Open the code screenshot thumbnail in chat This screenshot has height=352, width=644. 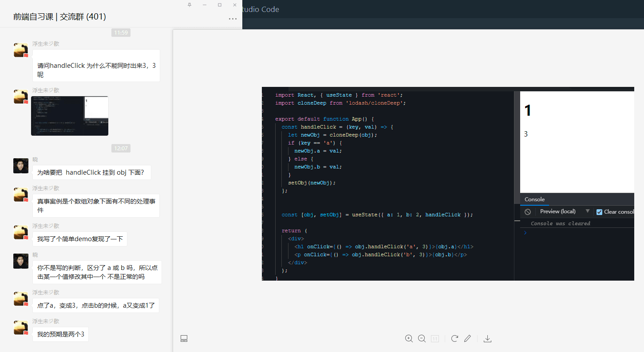70,116
